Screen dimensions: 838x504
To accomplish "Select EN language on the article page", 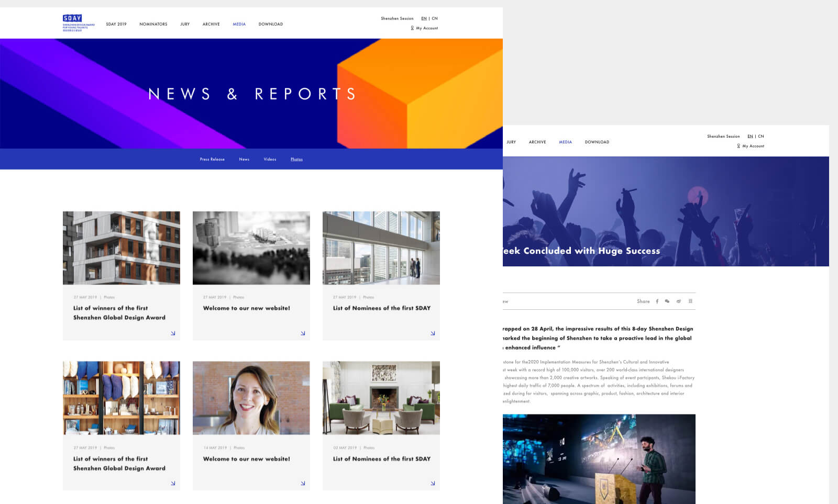I will click(750, 136).
